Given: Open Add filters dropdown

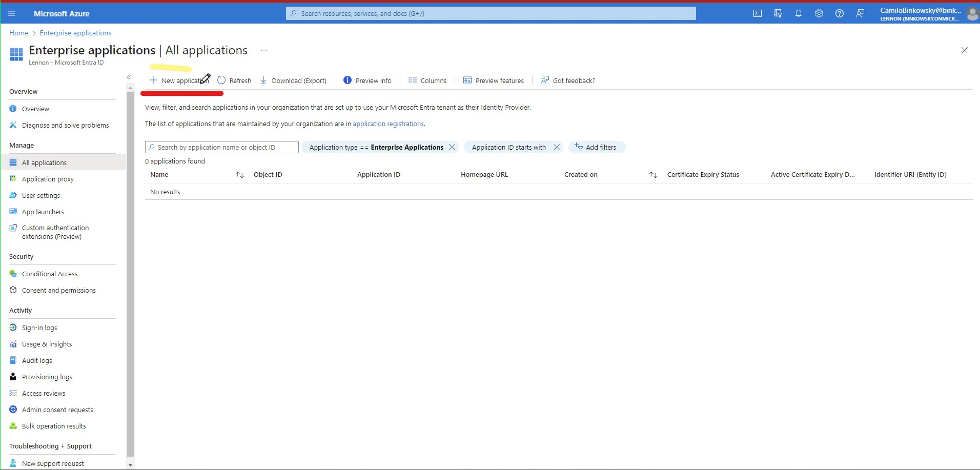Looking at the screenshot, I should coord(597,147).
